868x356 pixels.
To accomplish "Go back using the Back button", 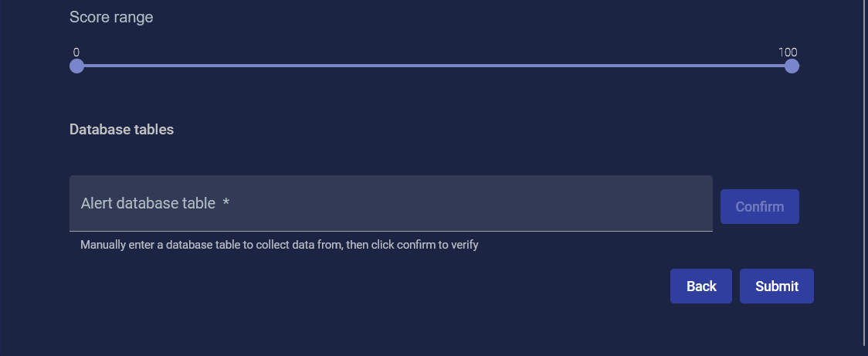I will (700, 286).
